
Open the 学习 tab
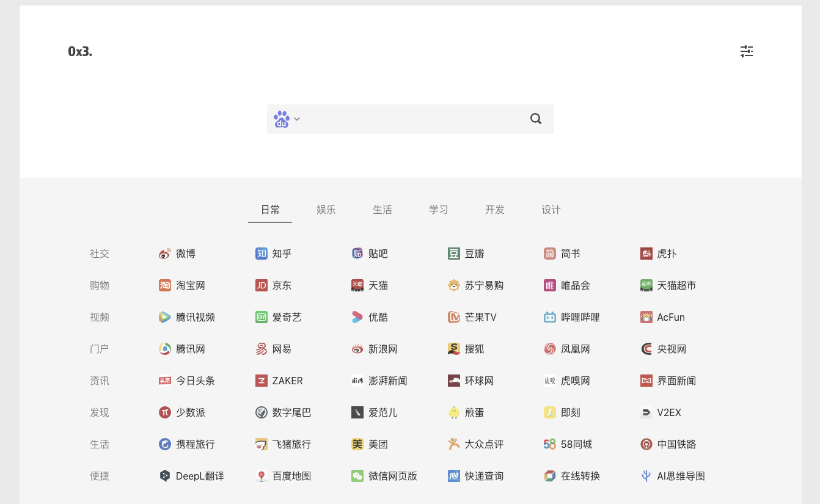(x=439, y=210)
